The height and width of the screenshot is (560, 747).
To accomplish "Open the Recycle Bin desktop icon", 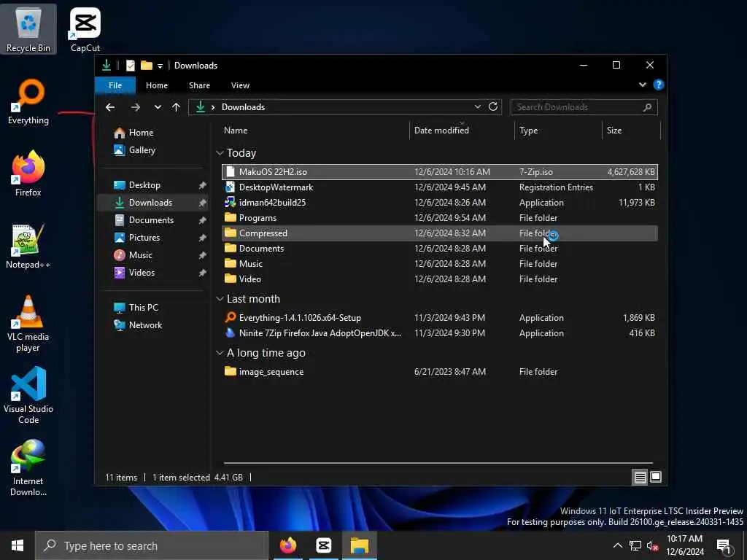I will [x=28, y=29].
